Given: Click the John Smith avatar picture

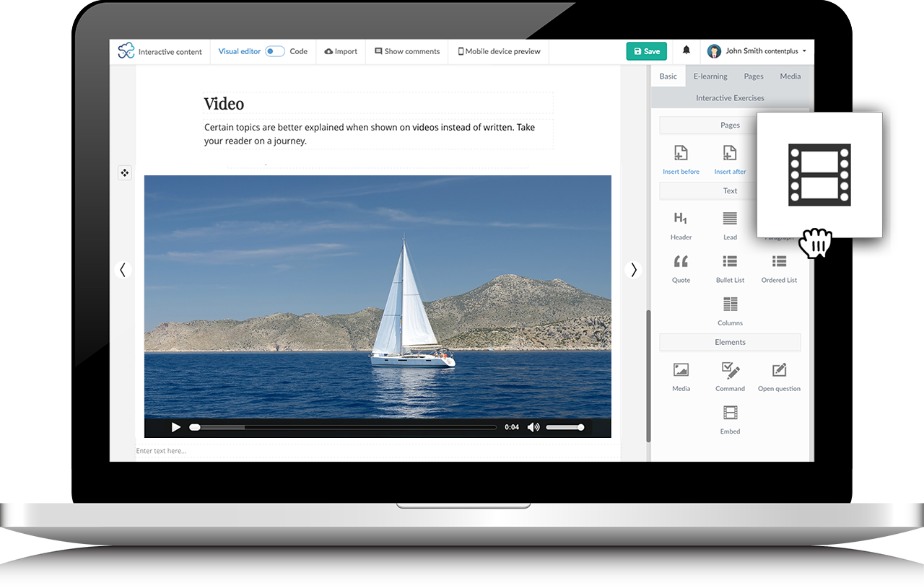Looking at the screenshot, I should [x=714, y=51].
